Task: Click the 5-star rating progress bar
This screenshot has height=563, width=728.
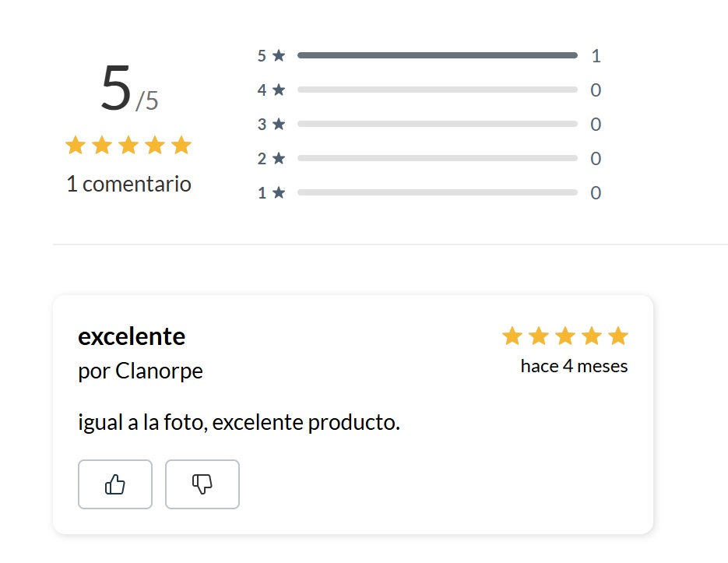Action: coord(437,55)
